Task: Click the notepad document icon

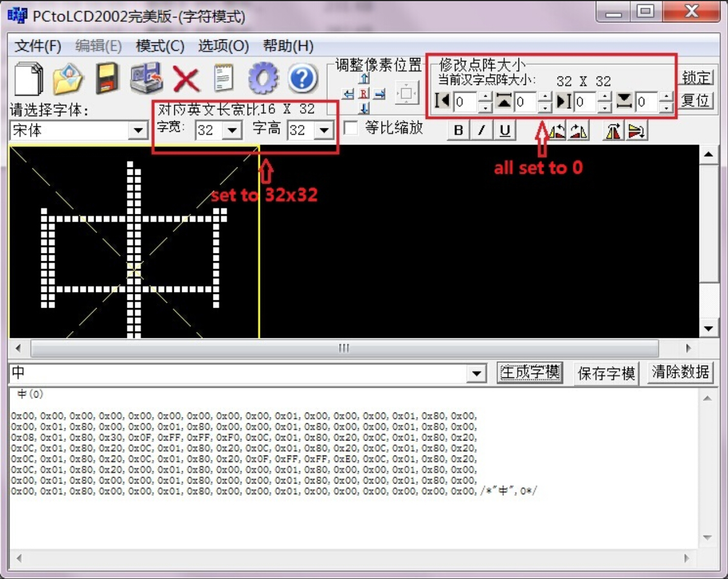Action: [x=224, y=79]
